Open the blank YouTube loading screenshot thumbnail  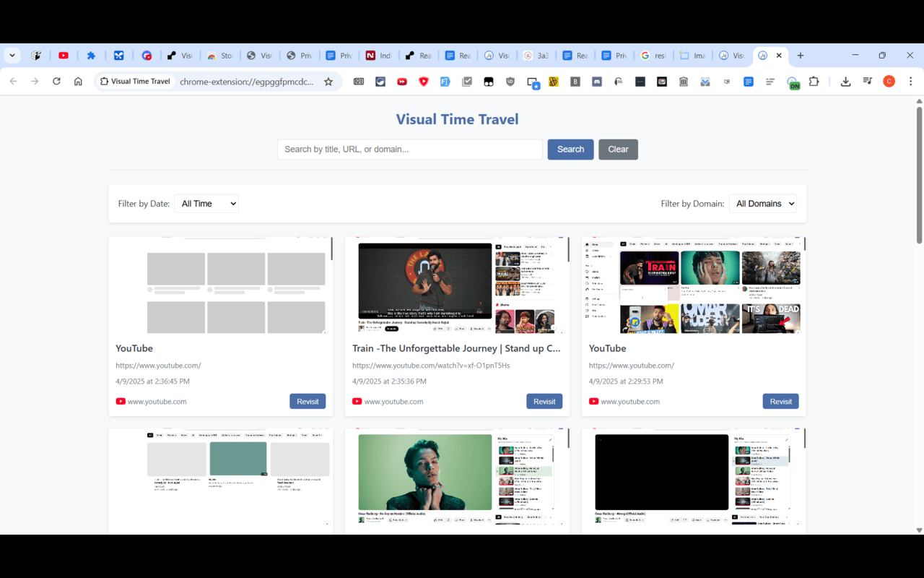click(x=221, y=285)
